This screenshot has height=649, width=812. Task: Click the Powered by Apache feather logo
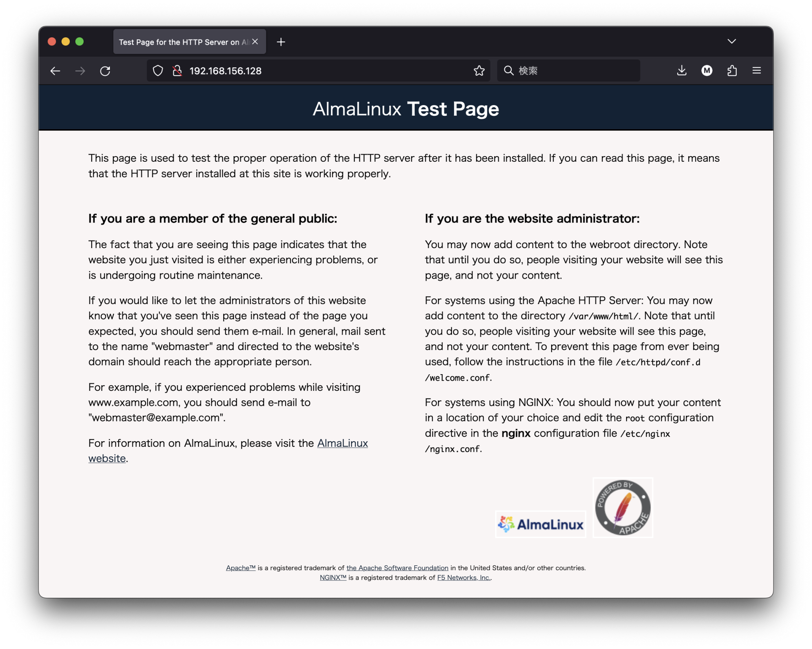point(622,507)
